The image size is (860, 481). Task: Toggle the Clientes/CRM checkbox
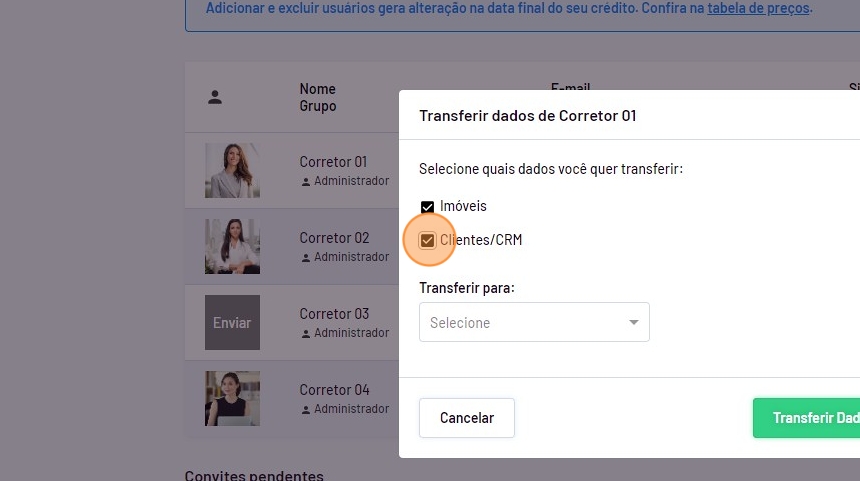pos(428,241)
